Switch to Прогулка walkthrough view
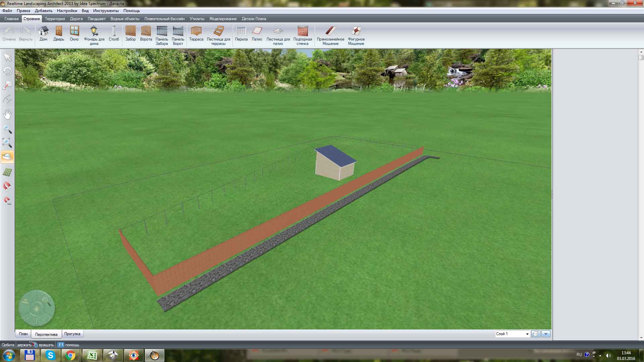The width and height of the screenshot is (644, 362). (72, 334)
